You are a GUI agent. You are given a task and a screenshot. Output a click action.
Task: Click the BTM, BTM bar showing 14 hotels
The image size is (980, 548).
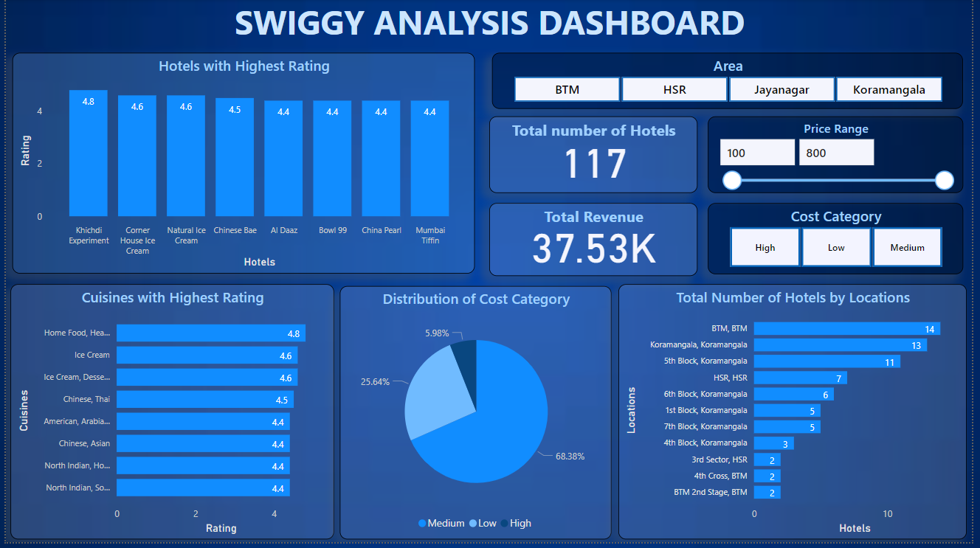[841, 328]
